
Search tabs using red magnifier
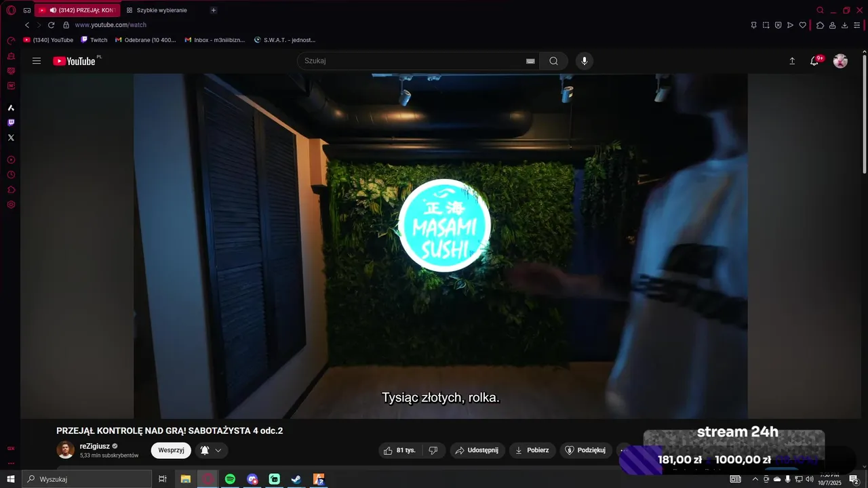tap(820, 10)
